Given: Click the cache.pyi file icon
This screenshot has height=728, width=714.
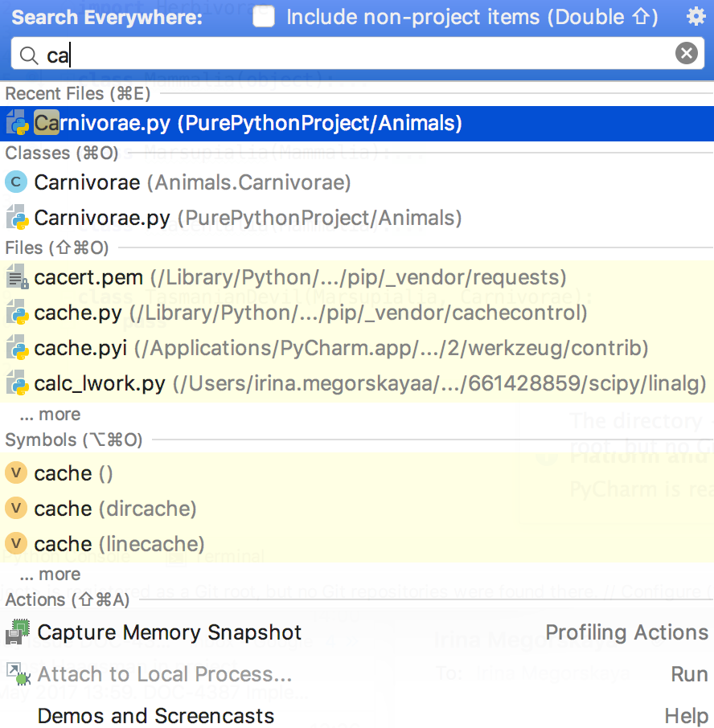Looking at the screenshot, I should pyautogui.click(x=17, y=349).
